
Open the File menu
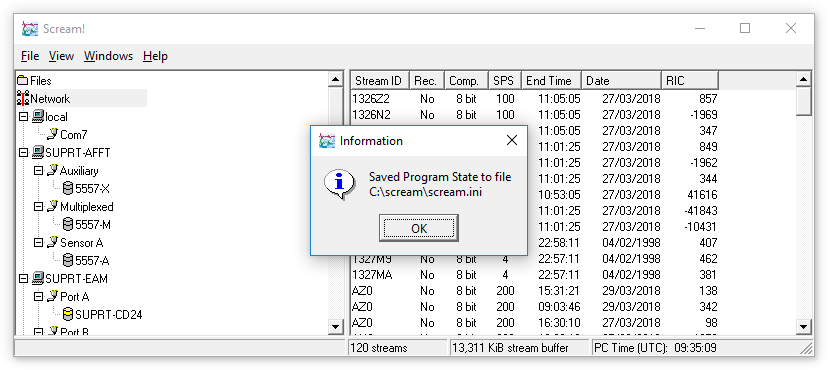tap(30, 56)
